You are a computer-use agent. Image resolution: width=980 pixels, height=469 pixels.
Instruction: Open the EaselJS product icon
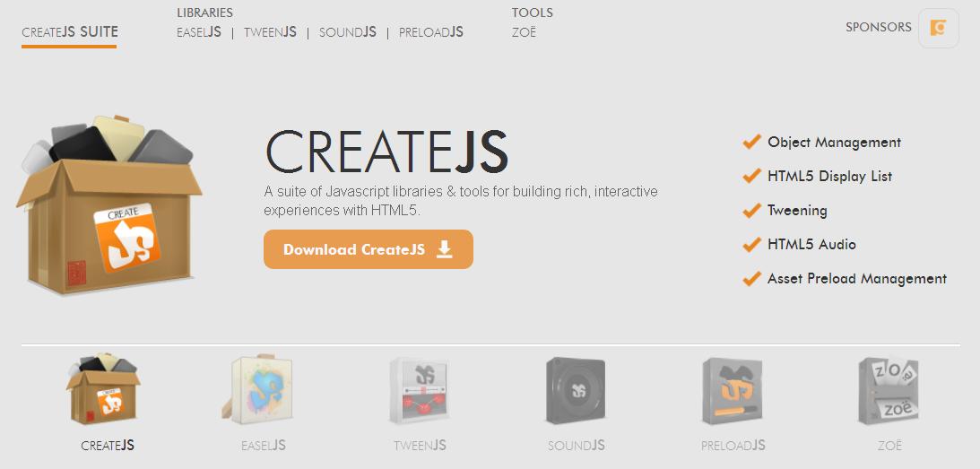click(262, 390)
